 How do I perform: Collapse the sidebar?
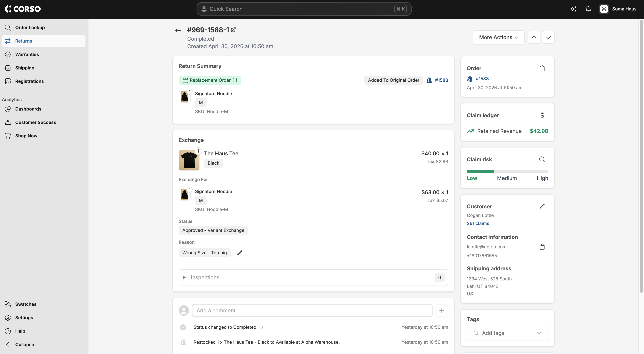coord(43,345)
